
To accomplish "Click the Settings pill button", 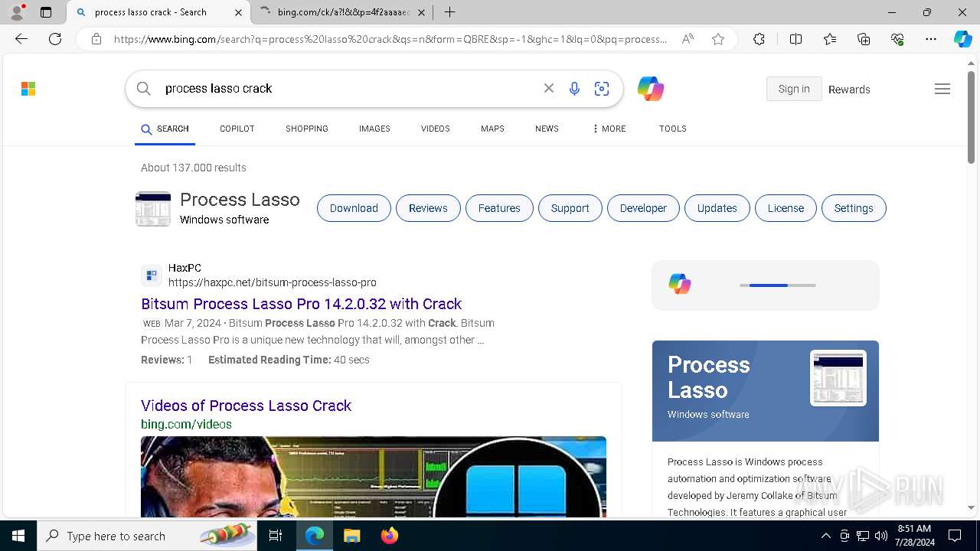I will pyautogui.click(x=854, y=208).
